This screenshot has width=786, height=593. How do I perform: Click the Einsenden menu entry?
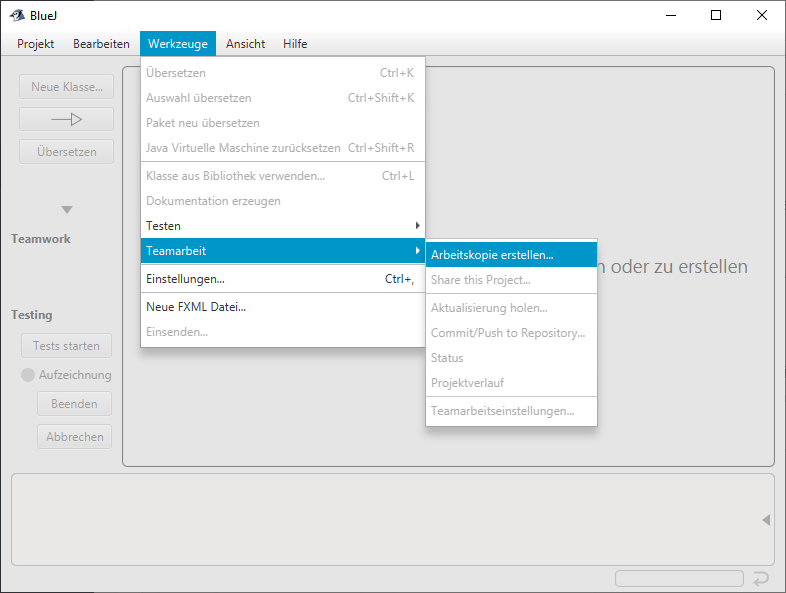[x=283, y=332]
